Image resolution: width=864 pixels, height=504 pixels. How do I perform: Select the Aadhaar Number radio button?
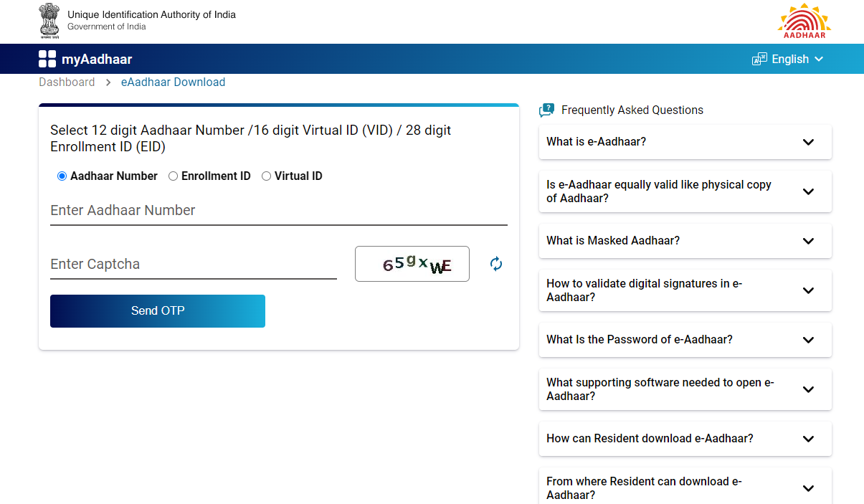tap(62, 176)
